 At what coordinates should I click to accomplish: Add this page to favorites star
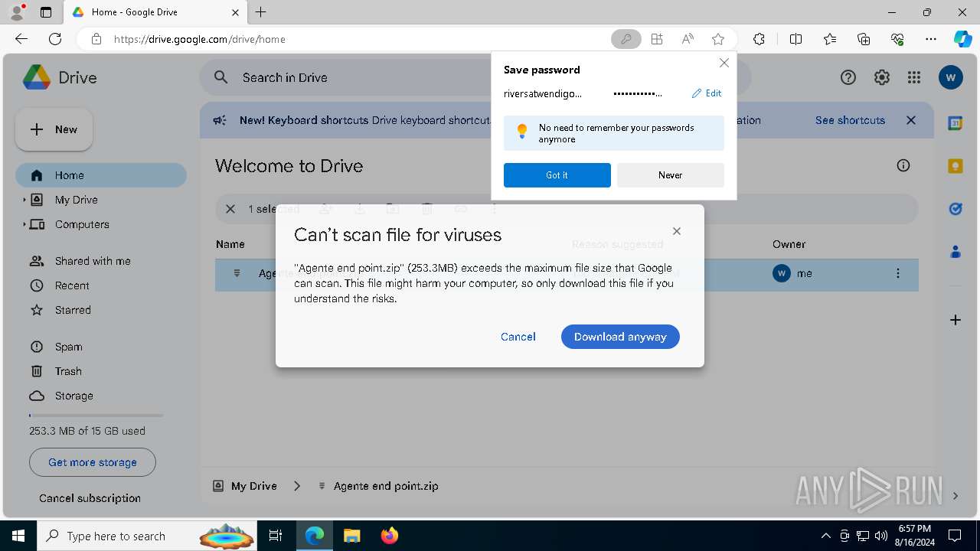click(x=718, y=39)
